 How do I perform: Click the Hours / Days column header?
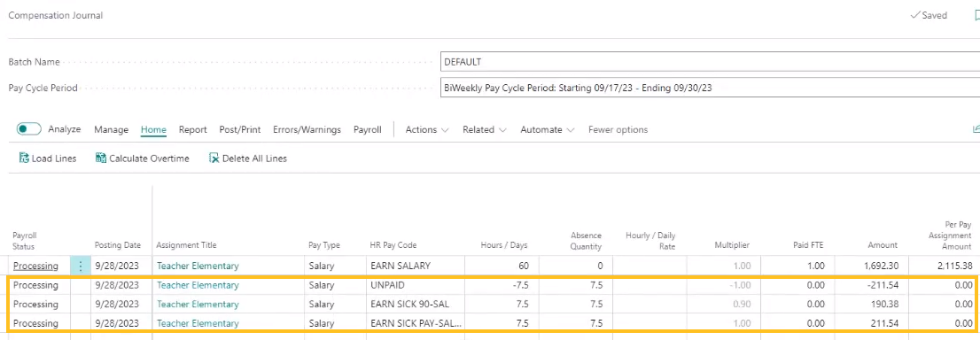pyautogui.click(x=504, y=245)
